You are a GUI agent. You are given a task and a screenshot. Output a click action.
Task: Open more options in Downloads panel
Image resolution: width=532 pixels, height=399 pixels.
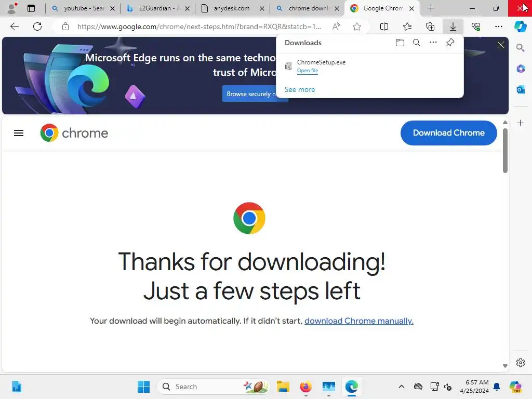433,43
